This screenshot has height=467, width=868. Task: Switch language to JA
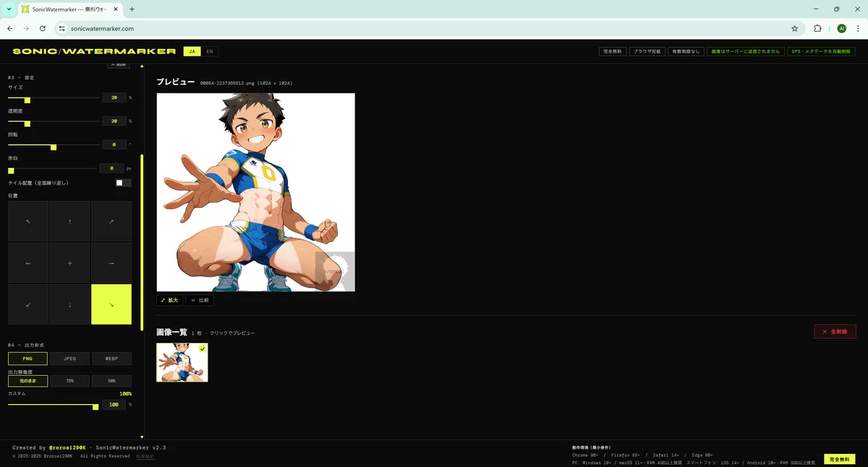pos(192,51)
